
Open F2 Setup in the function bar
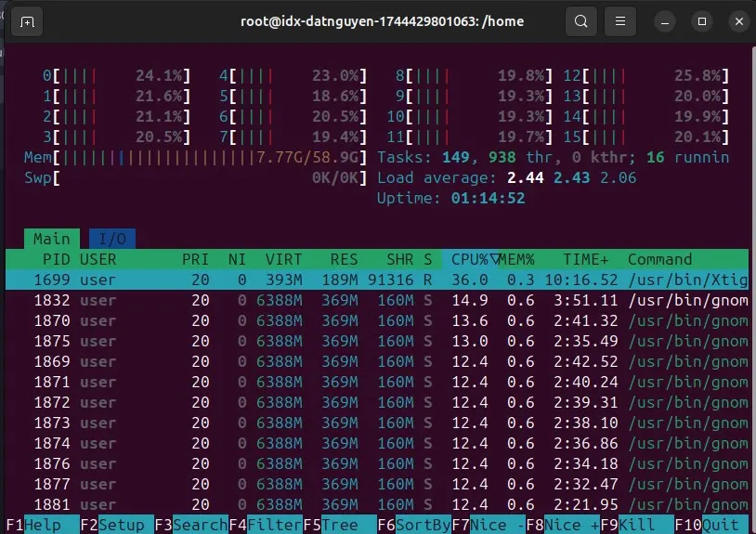point(117,525)
